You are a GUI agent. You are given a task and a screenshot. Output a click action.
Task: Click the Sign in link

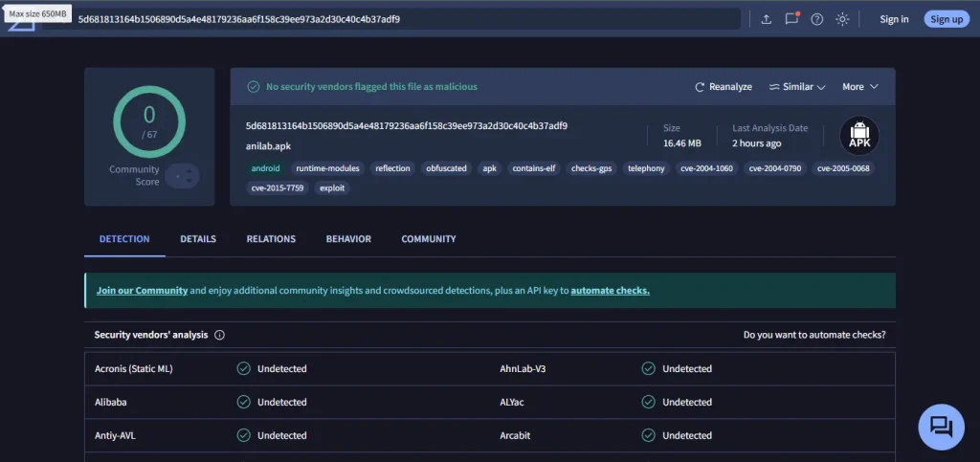[x=894, y=19]
